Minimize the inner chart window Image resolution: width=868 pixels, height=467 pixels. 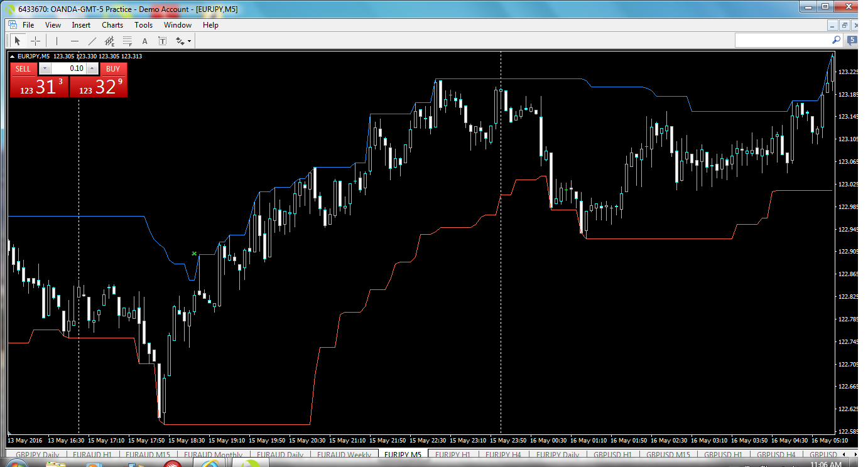coord(833,25)
